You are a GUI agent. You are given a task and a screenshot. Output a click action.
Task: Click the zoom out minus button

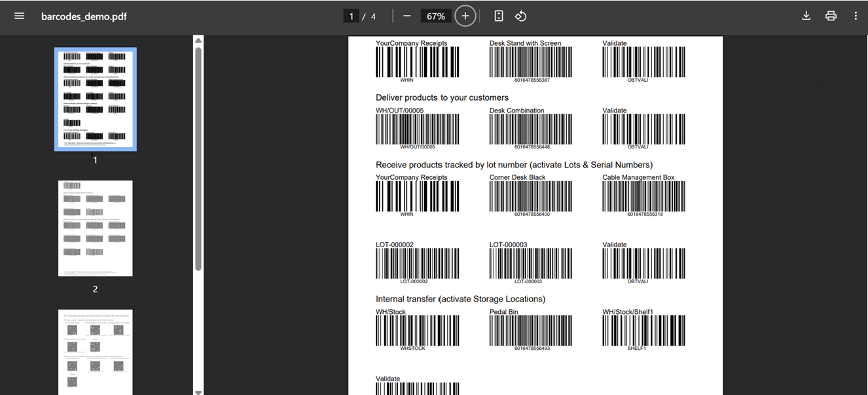pyautogui.click(x=407, y=16)
